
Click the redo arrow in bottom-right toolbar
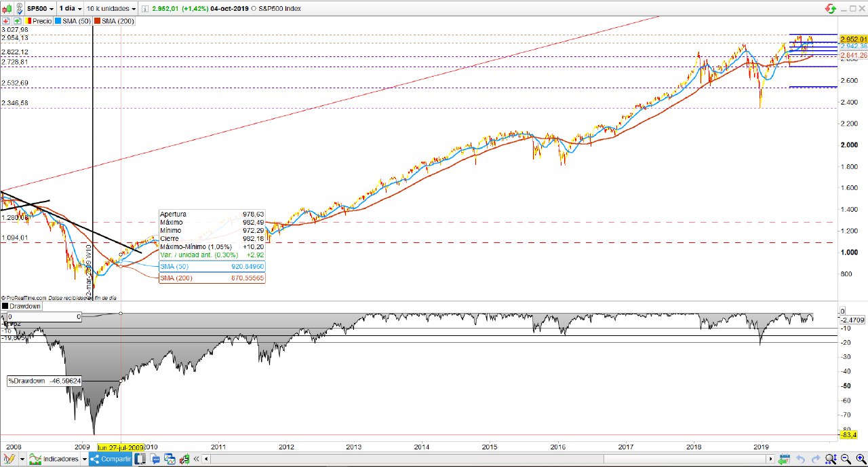coord(816,459)
